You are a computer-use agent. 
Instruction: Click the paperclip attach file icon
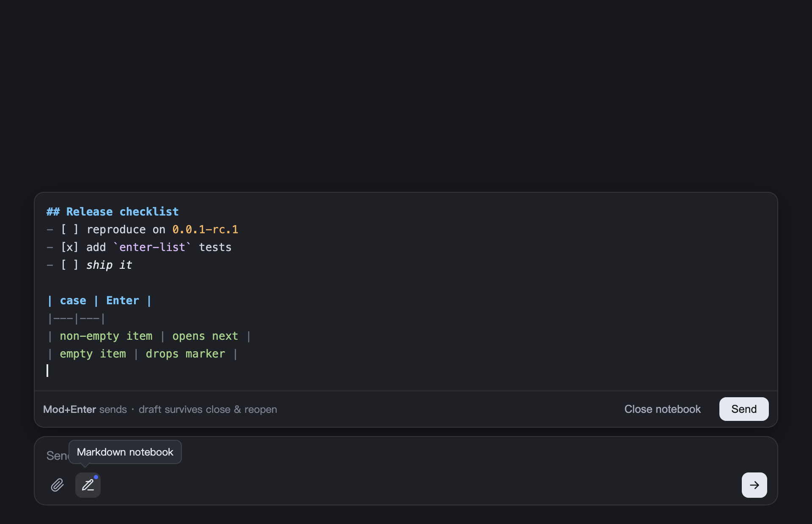pyautogui.click(x=58, y=485)
